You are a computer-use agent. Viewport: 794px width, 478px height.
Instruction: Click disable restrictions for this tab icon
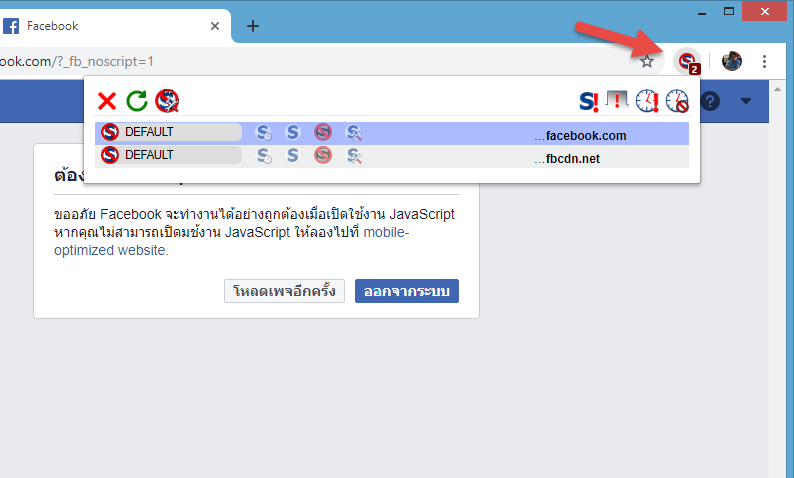617,101
